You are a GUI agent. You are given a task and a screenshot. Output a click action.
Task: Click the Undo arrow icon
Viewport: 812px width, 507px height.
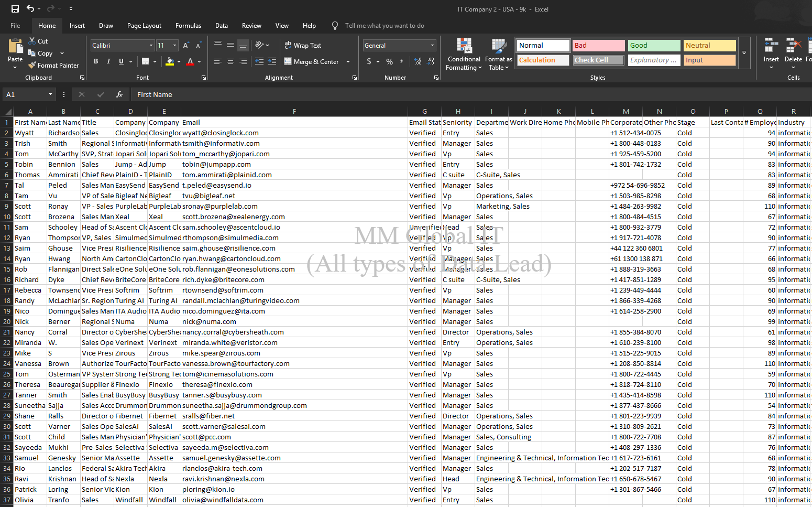click(30, 9)
